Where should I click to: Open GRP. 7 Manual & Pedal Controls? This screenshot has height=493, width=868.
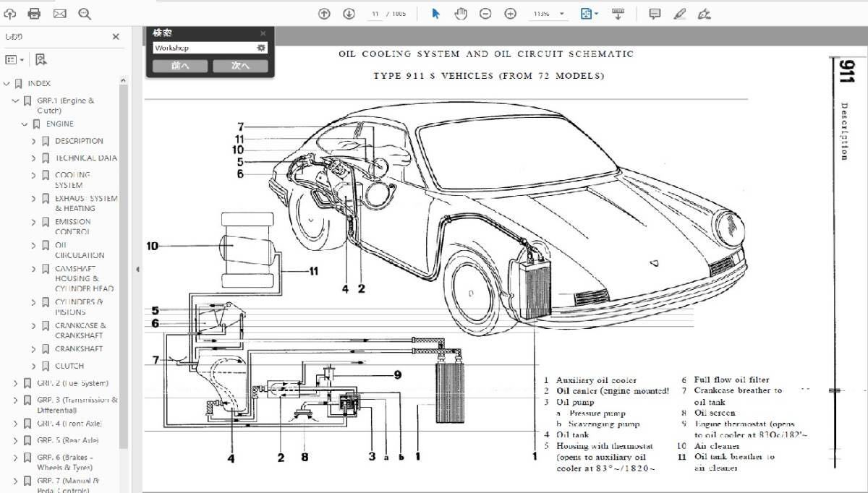(68, 485)
